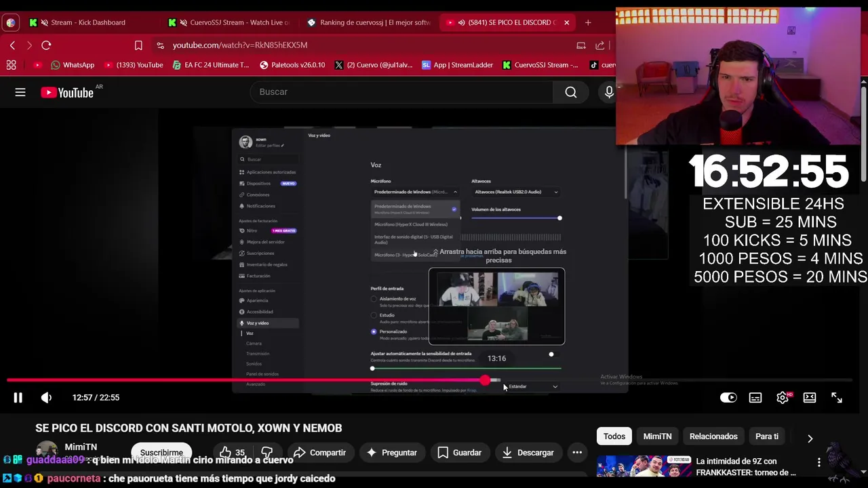
Task: Select the Todos filter chip
Action: 614,436
